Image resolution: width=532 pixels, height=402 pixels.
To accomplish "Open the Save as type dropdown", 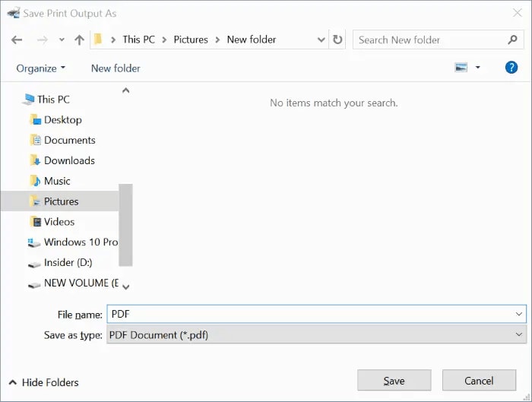I will [x=519, y=334].
